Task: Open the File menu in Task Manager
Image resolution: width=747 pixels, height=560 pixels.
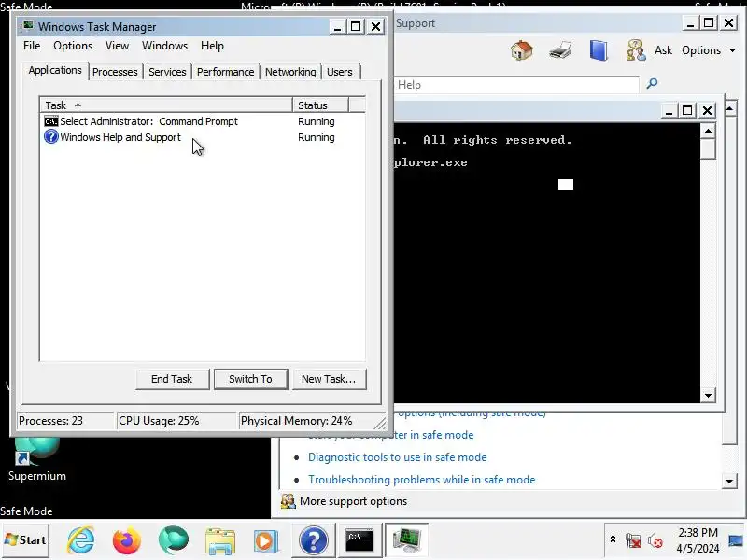Action: pos(32,46)
